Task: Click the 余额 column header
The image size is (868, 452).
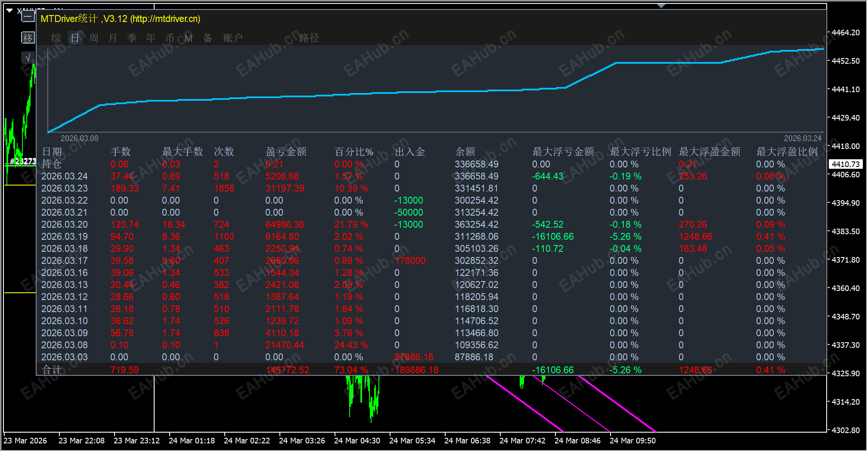Action: coord(465,152)
